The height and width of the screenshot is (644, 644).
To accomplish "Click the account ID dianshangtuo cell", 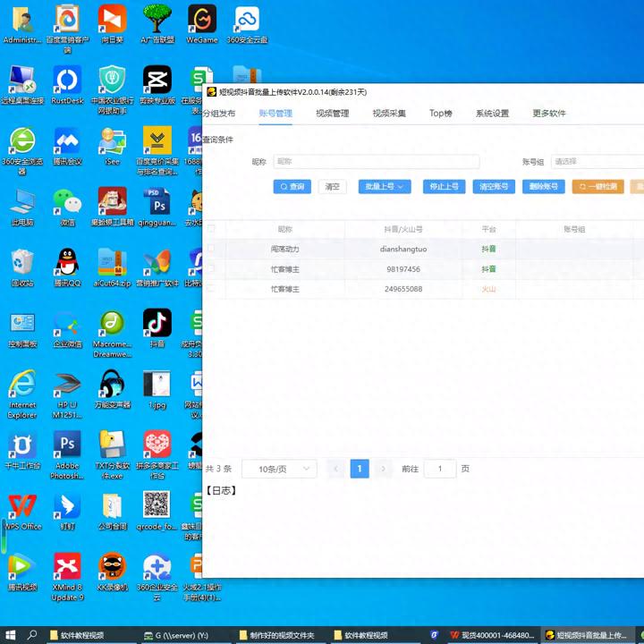I will tap(403, 249).
